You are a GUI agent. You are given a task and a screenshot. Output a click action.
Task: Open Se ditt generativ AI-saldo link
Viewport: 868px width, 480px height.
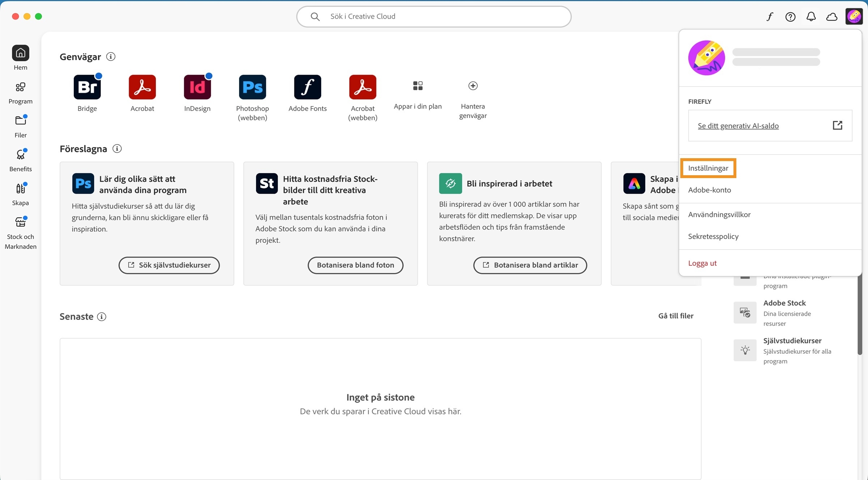738,126
